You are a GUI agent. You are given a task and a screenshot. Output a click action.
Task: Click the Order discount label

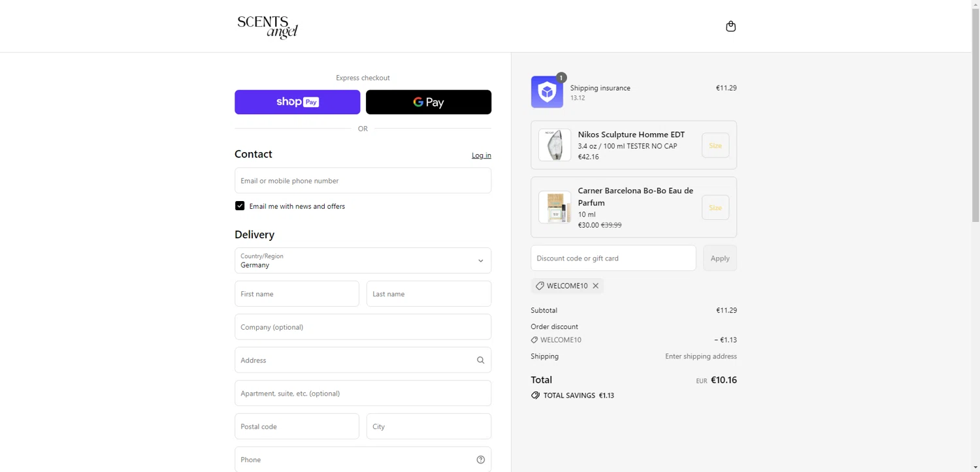click(x=555, y=326)
